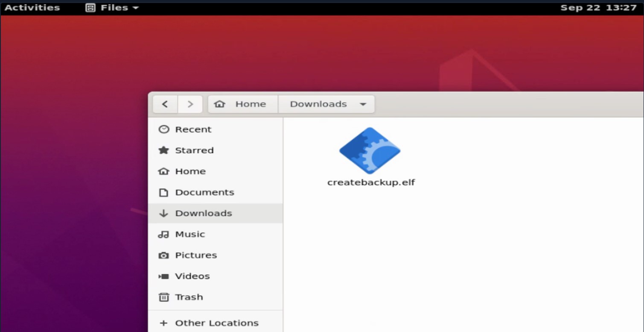The image size is (644, 332).
Task: Click the Downloads path bar button
Action: tap(326, 104)
